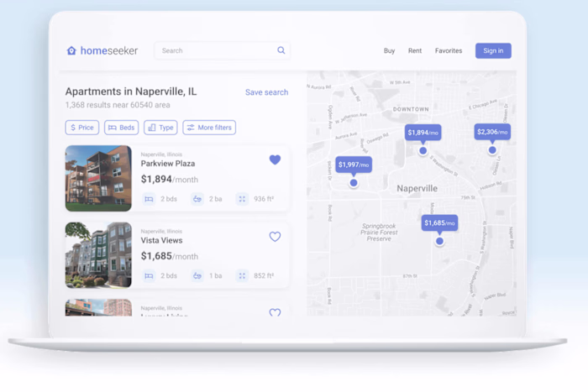Click the homeseeker house logo icon
The image size is (588, 392).
71,50
